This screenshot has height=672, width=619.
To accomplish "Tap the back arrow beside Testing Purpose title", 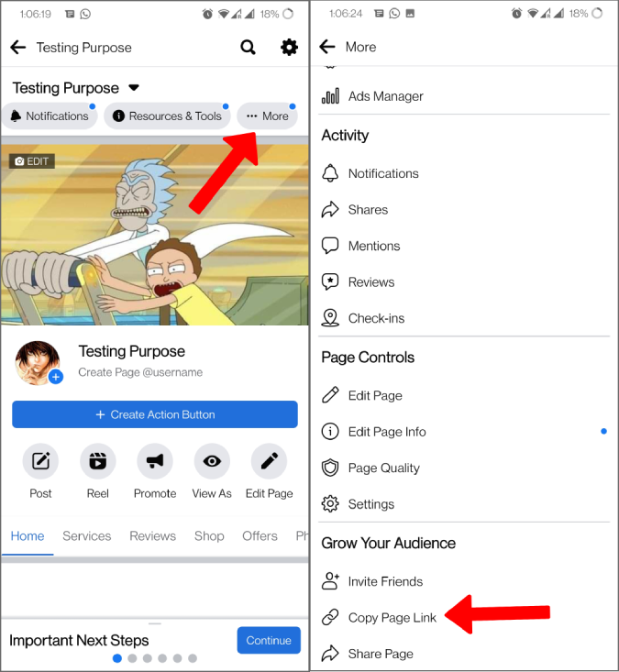I will click(x=18, y=47).
